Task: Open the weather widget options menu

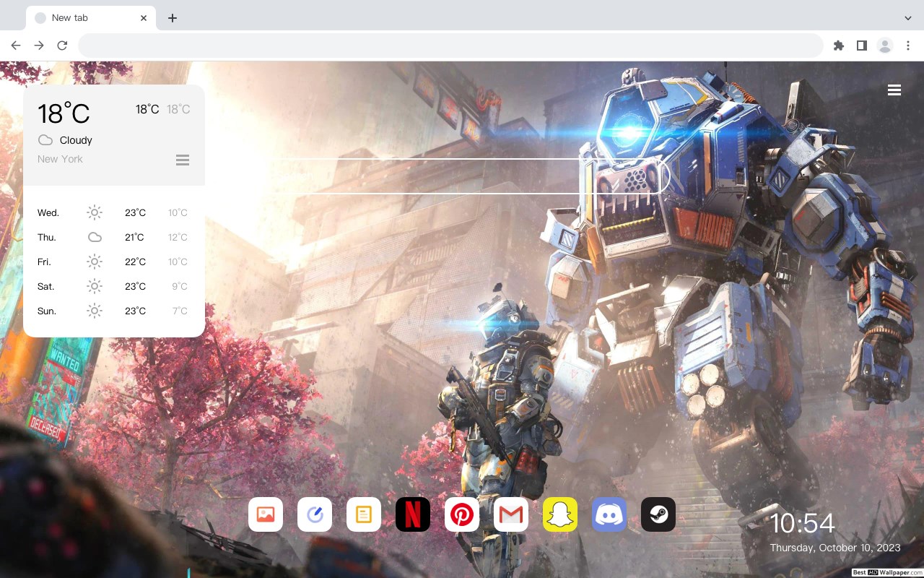Action: tap(183, 160)
